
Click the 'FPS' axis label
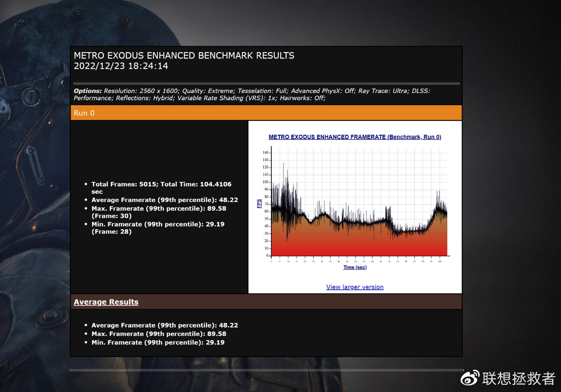(259, 203)
